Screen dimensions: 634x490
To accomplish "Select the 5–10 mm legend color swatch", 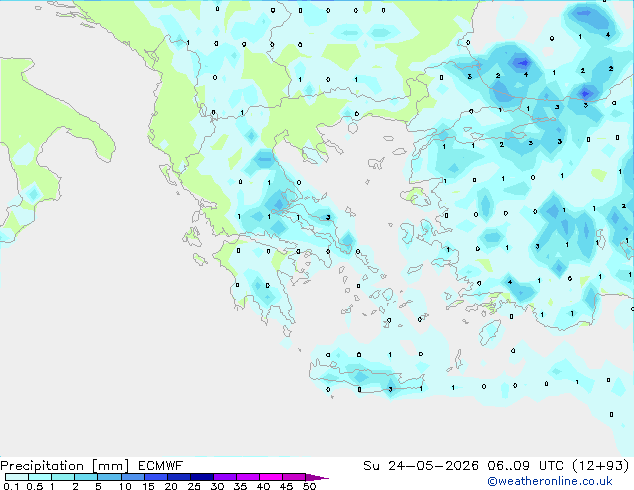I will click(x=109, y=477).
